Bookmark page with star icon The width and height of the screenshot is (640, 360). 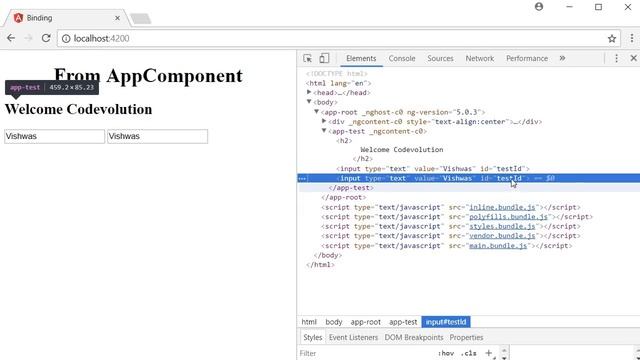click(611, 39)
